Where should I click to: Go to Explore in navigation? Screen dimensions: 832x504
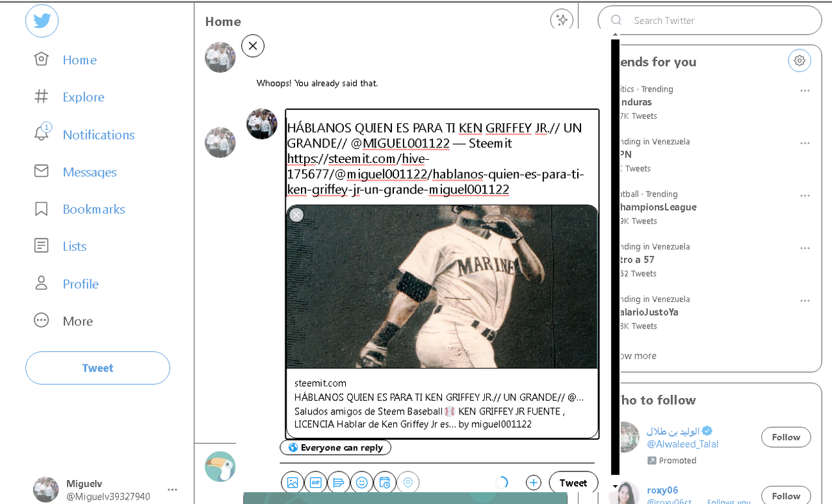coord(83,97)
